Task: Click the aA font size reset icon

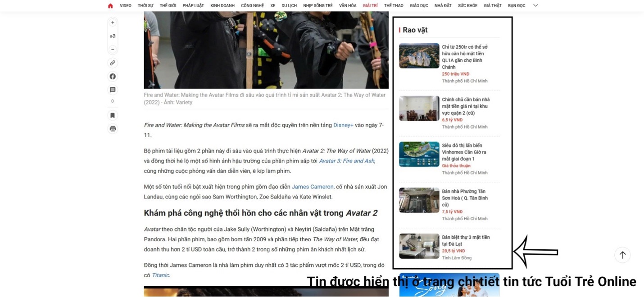Action: pos(113,36)
